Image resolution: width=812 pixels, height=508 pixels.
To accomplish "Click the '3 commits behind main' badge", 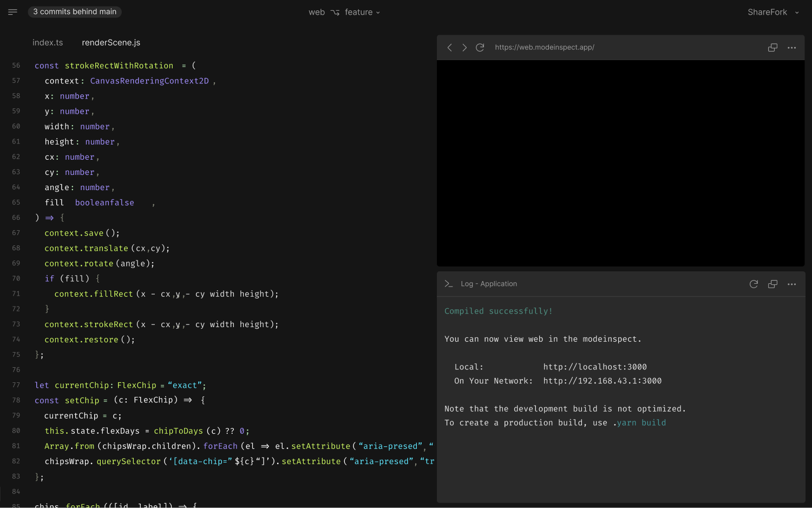I will point(74,11).
